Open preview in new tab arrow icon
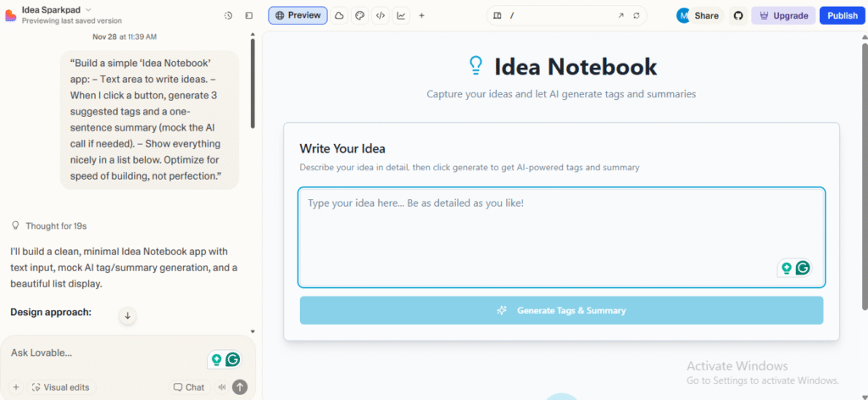Viewport: 868px width, 400px height. click(x=620, y=15)
